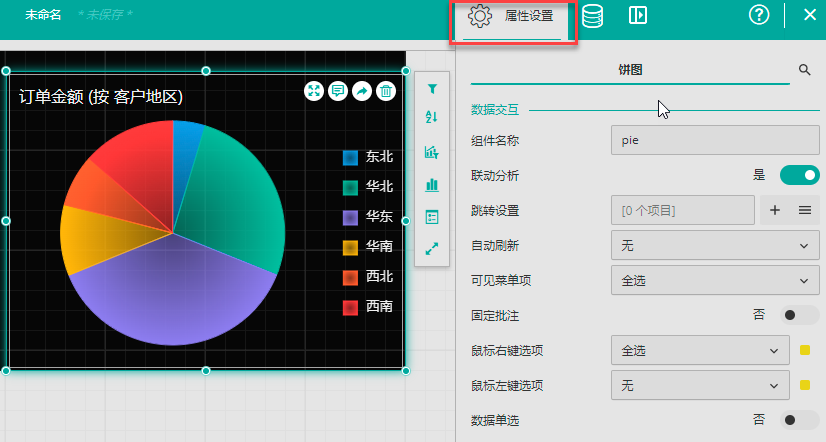Toggle the side panel layout icon

637,15
